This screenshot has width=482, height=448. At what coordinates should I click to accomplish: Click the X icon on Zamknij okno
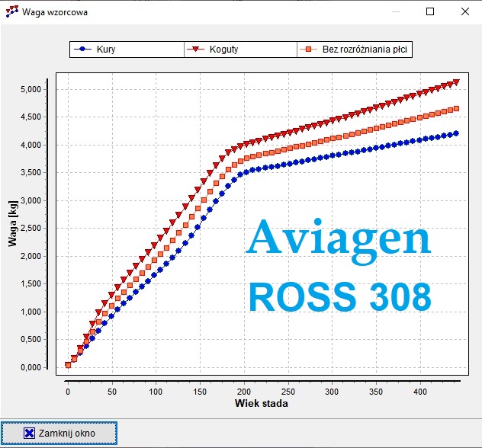(x=29, y=433)
